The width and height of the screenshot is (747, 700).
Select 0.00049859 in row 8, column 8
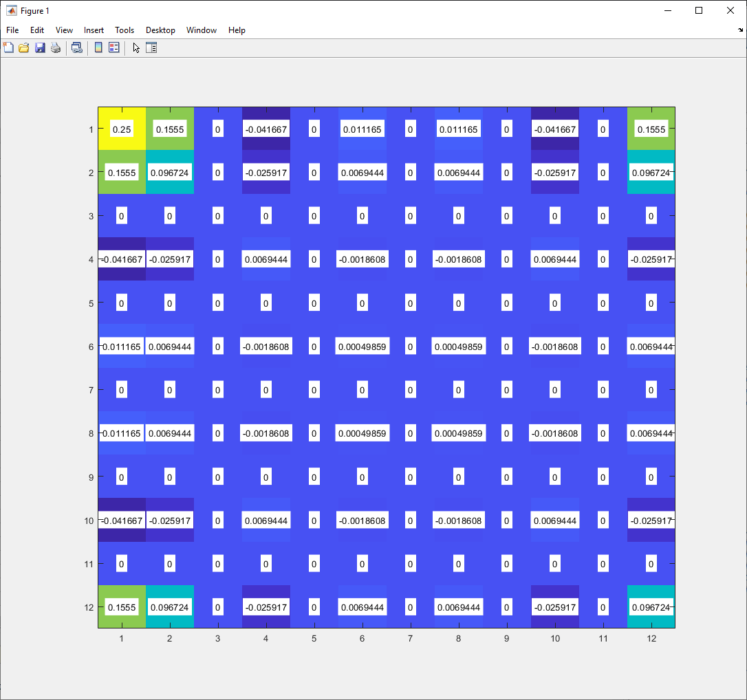pyautogui.click(x=459, y=433)
